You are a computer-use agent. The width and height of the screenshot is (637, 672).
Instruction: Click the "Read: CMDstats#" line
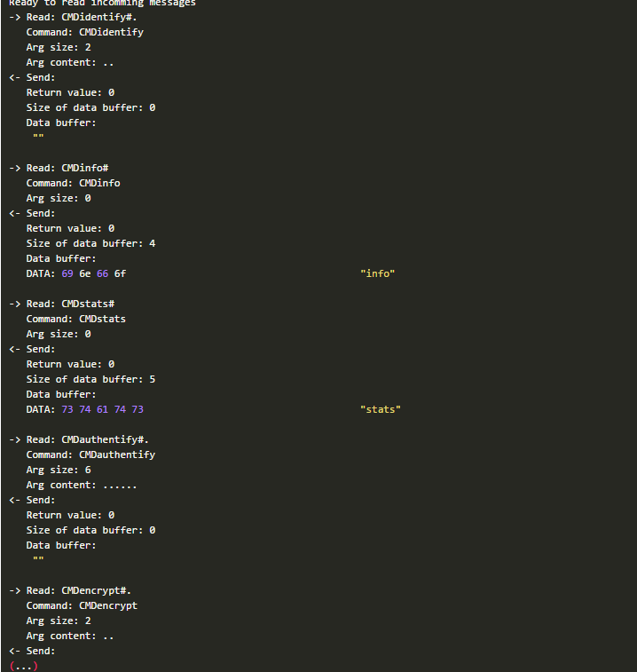69,304
